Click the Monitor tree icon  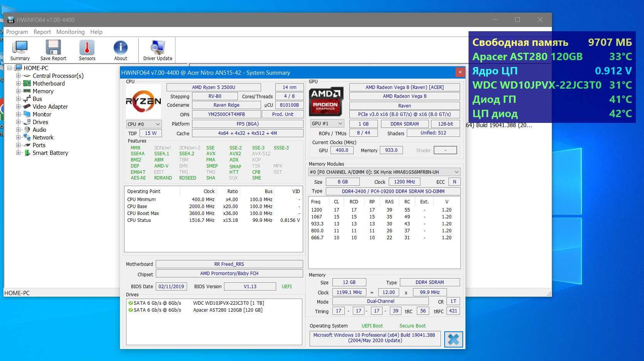27,114
